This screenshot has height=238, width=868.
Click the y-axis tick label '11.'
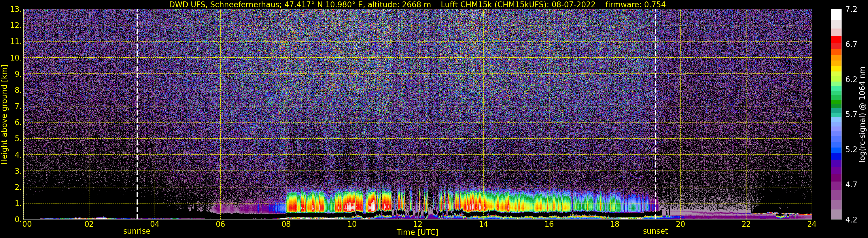[x=16, y=42]
